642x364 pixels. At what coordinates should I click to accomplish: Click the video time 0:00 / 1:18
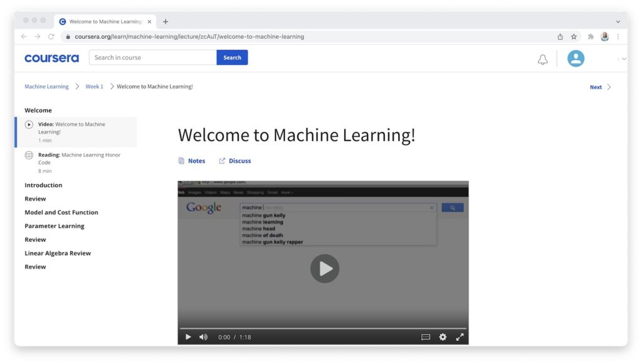(x=234, y=338)
